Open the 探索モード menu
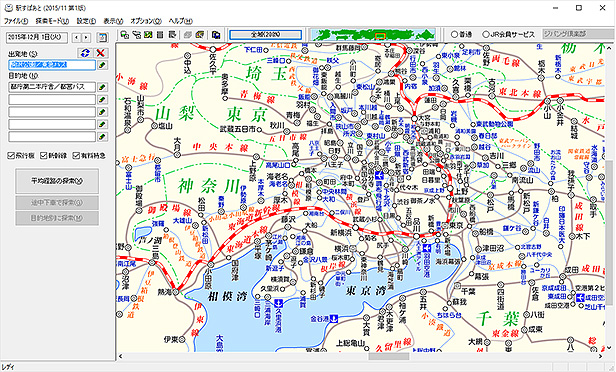The image size is (616, 372). [52, 21]
